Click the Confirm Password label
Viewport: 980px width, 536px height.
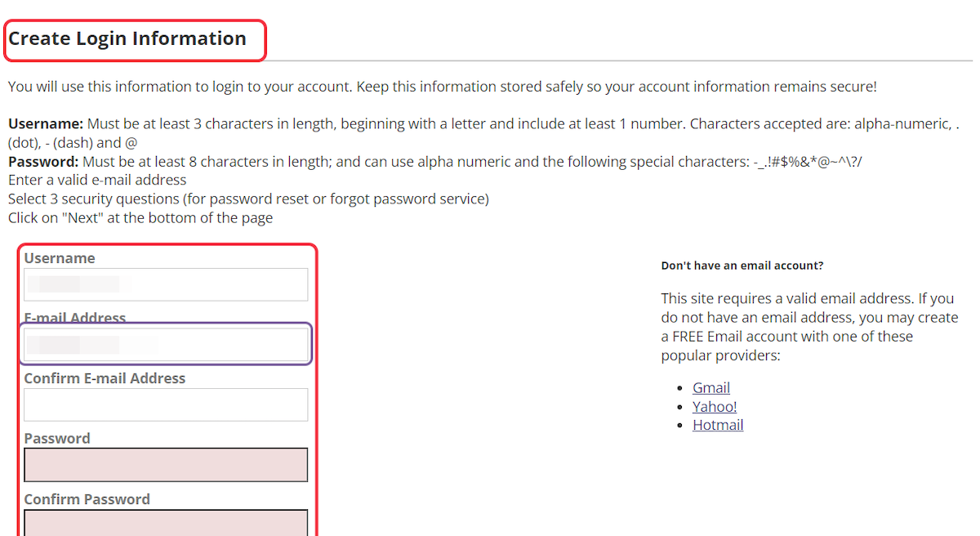pos(87,499)
